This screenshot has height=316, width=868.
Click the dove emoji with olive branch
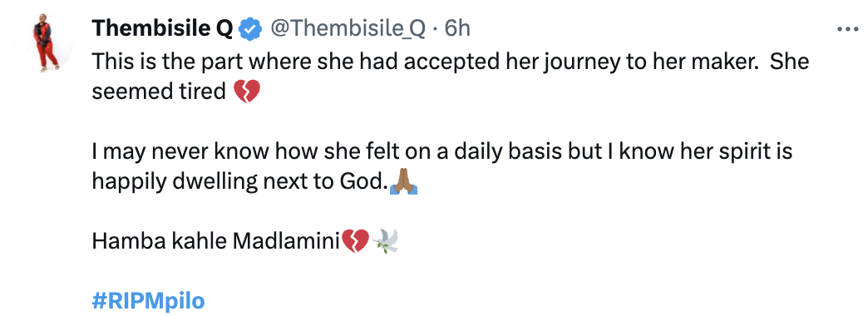coord(385,241)
